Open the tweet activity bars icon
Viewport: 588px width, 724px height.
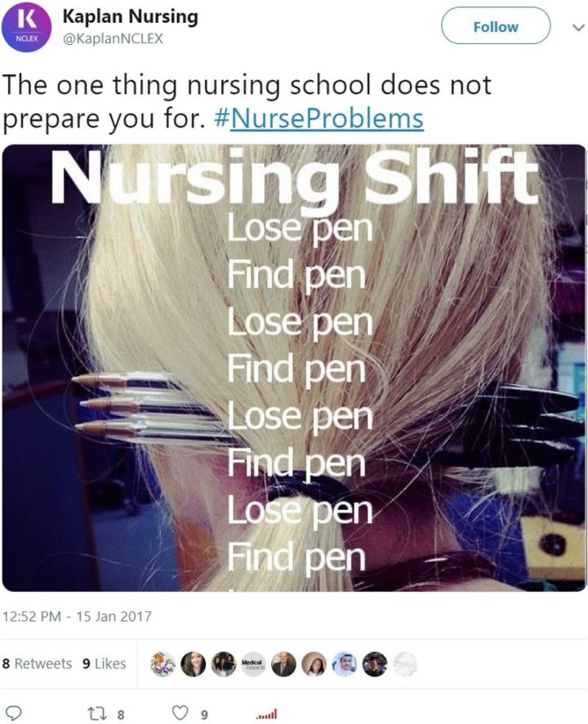[x=266, y=714]
